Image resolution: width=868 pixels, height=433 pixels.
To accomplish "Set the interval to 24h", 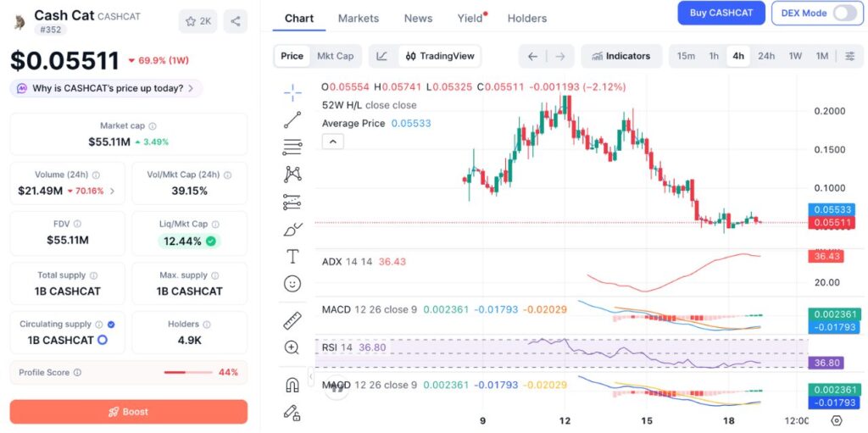I will [766, 56].
